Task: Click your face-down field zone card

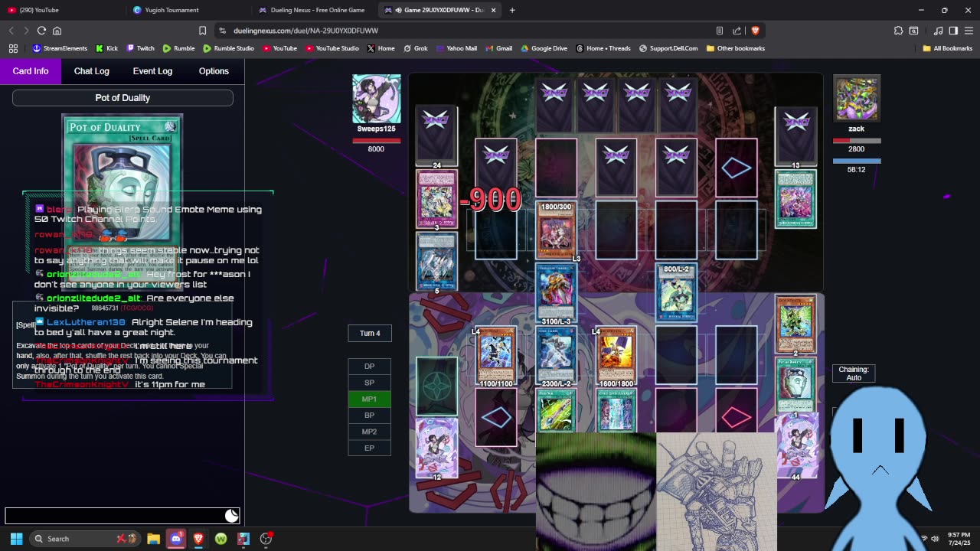Action: coord(436,386)
